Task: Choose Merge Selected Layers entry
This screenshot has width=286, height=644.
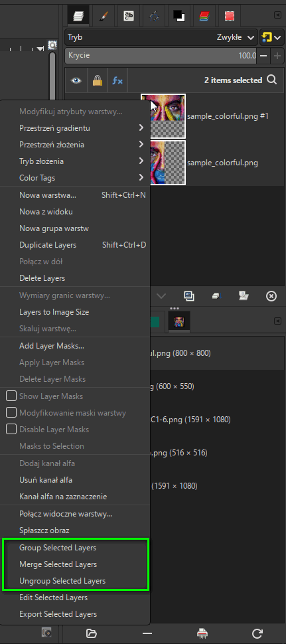Action: pyautogui.click(x=75, y=564)
